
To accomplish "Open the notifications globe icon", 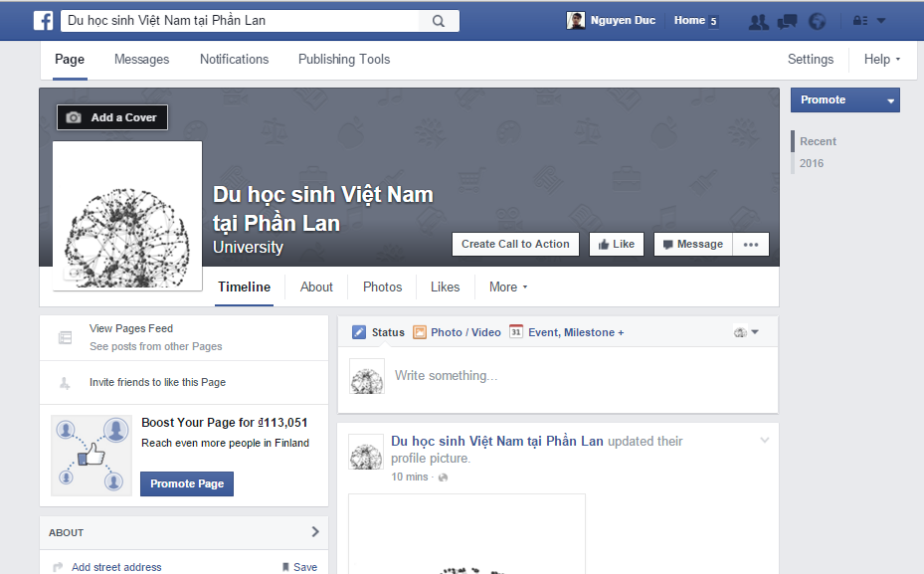I will click(817, 22).
